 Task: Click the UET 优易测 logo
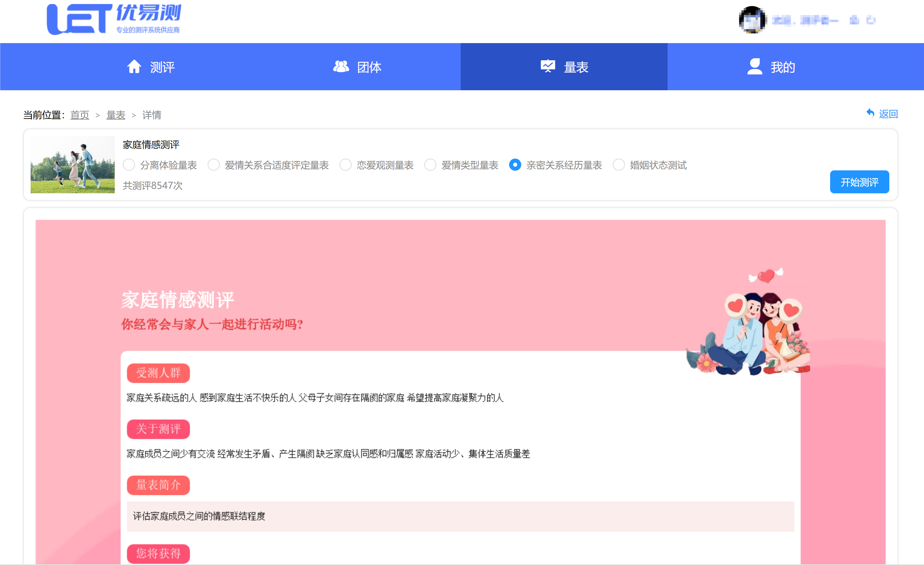point(114,19)
